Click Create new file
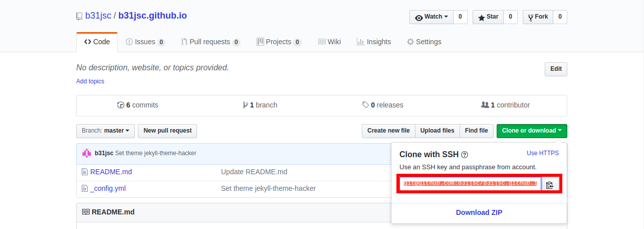The height and width of the screenshot is (229, 644). pyautogui.click(x=388, y=131)
